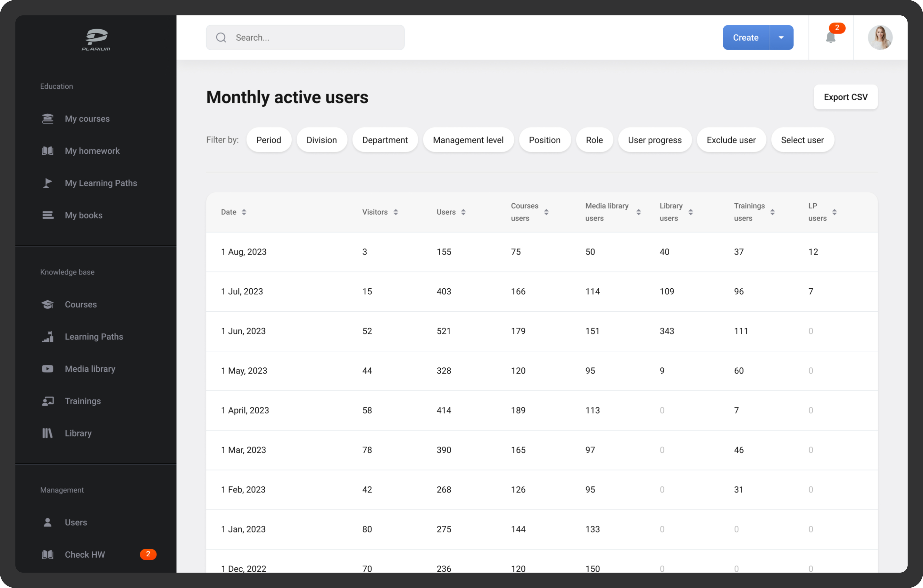
Task: Click the 1 April, 2023 date cell
Action: coord(245,410)
